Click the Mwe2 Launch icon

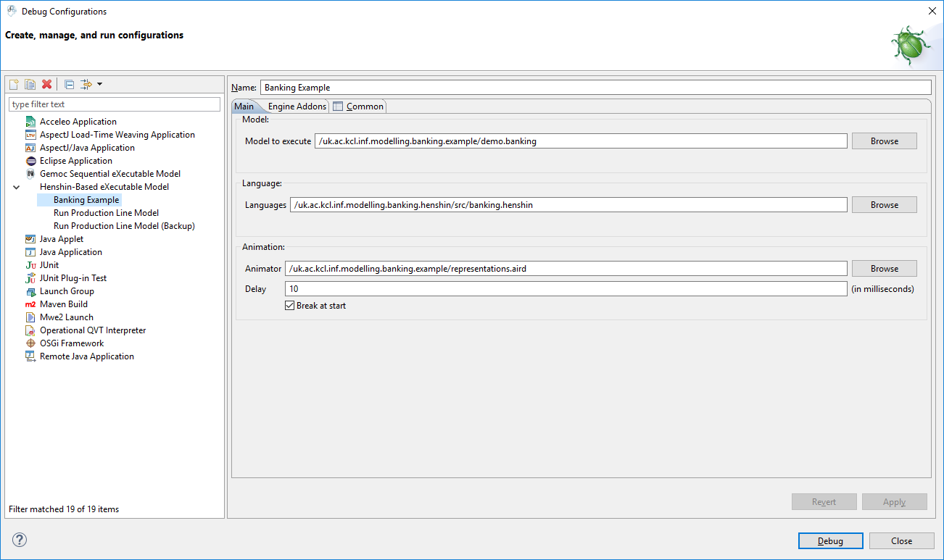click(30, 317)
